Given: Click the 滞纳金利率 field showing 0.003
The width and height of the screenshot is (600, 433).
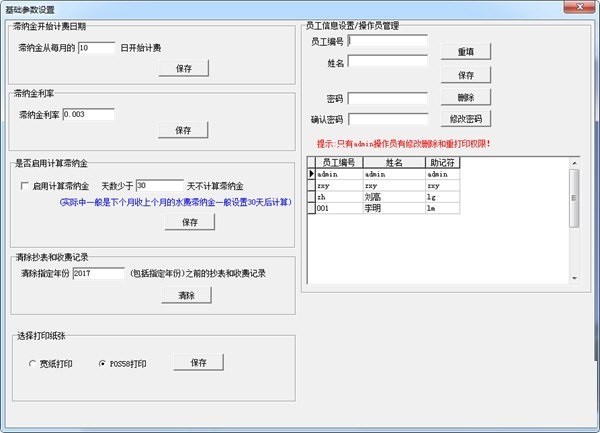Looking at the screenshot, I should (x=88, y=115).
